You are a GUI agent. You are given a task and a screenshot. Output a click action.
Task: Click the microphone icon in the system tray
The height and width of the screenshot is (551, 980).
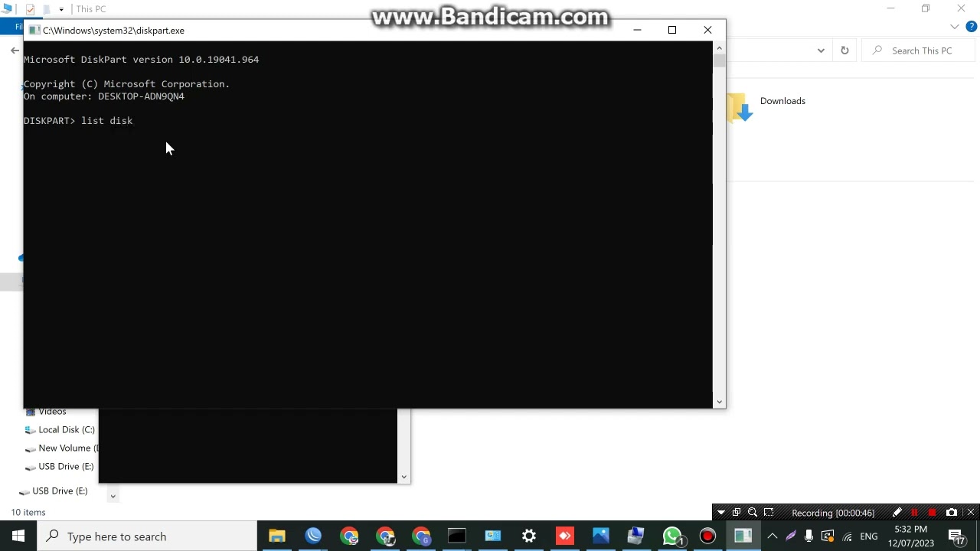coord(809,536)
